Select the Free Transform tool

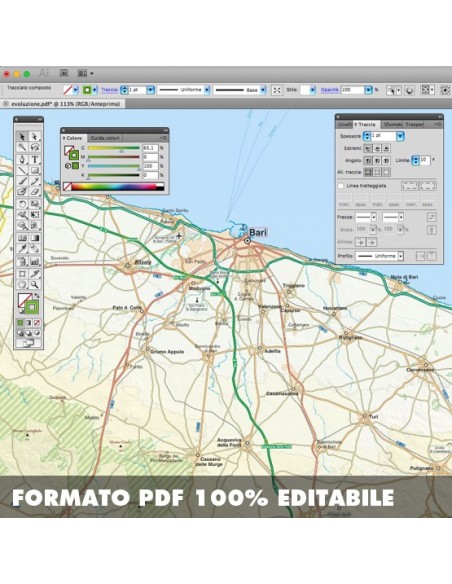[35, 215]
